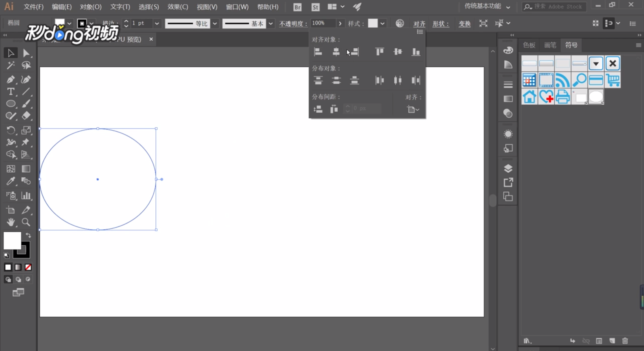The image size is (644, 351).
Task: Select the Rotate tool
Action: (10, 130)
